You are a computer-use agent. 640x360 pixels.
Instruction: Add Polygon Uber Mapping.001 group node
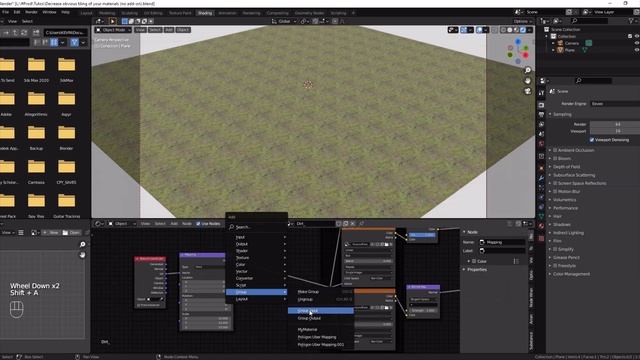point(321,344)
